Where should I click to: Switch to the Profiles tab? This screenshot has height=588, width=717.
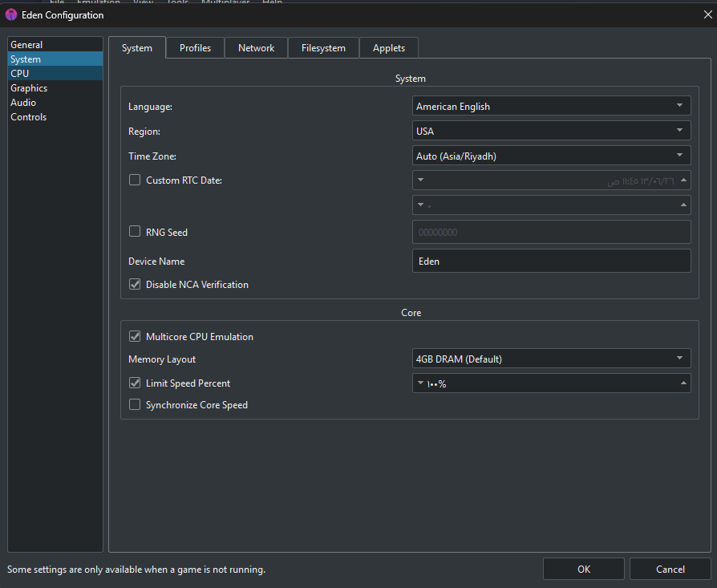pos(195,48)
